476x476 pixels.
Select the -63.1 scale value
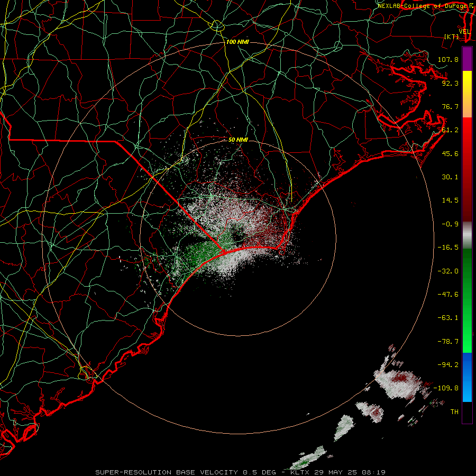(x=448, y=318)
